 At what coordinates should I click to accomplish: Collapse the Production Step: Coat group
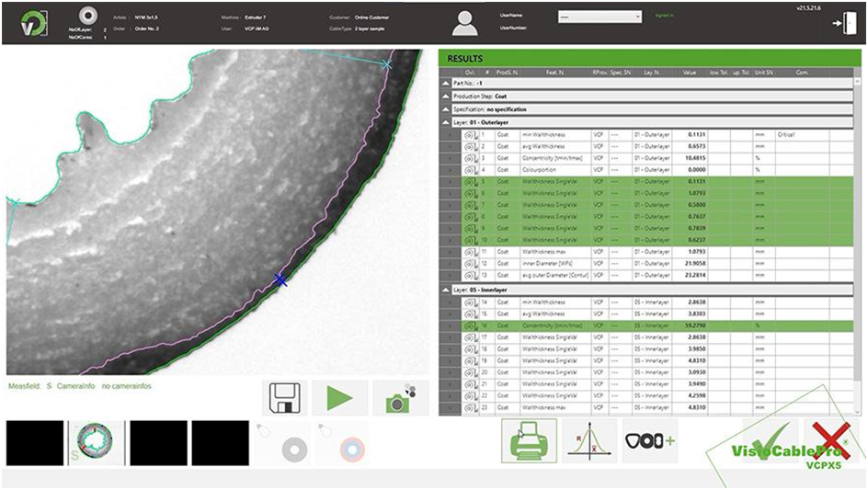point(446,96)
